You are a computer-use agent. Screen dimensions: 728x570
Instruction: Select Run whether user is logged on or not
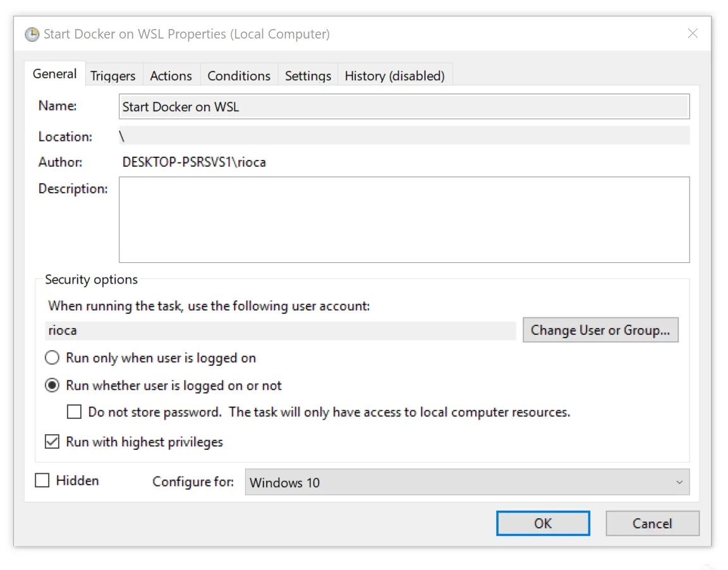(52, 385)
